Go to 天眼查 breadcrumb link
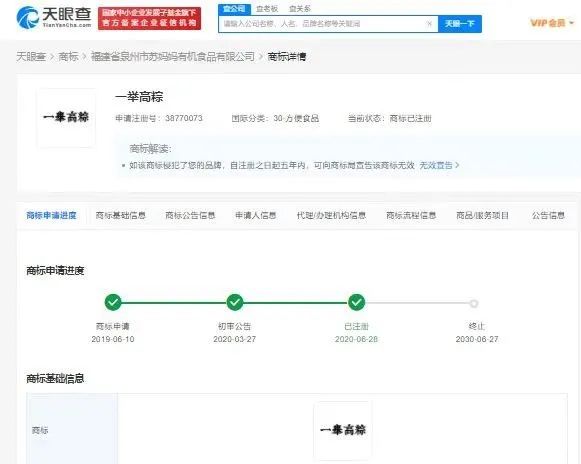Image resolution: width=581 pixels, height=464 pixels. 31,57
